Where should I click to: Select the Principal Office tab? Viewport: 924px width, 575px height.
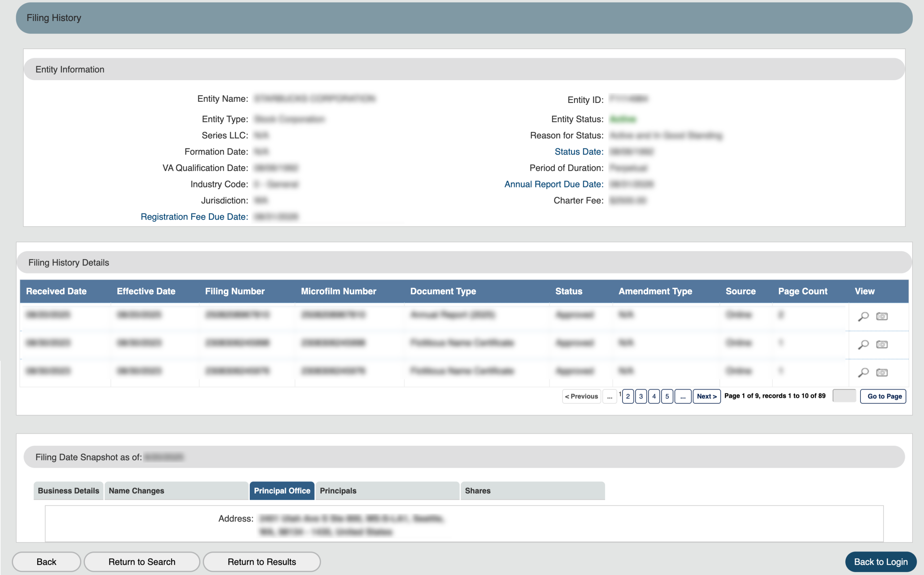tap(282, 490)
